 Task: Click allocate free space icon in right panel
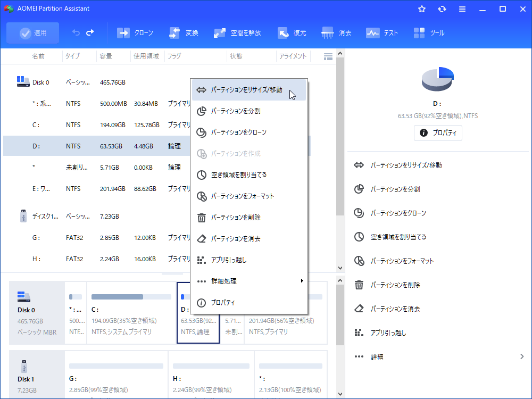359,237
